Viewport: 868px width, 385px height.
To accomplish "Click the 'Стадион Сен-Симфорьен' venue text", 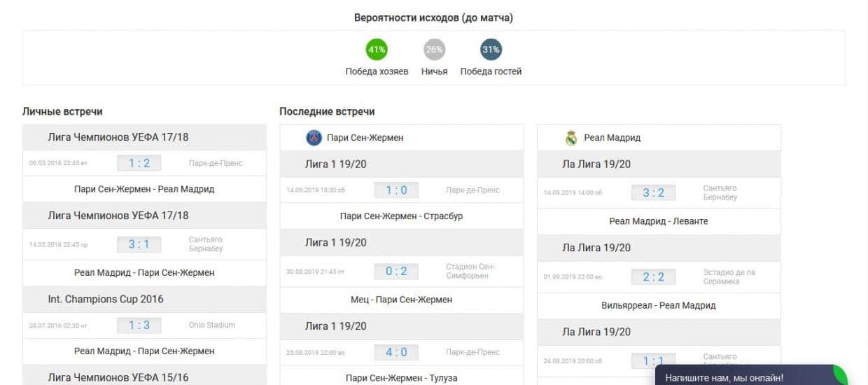I will (470, 272).
